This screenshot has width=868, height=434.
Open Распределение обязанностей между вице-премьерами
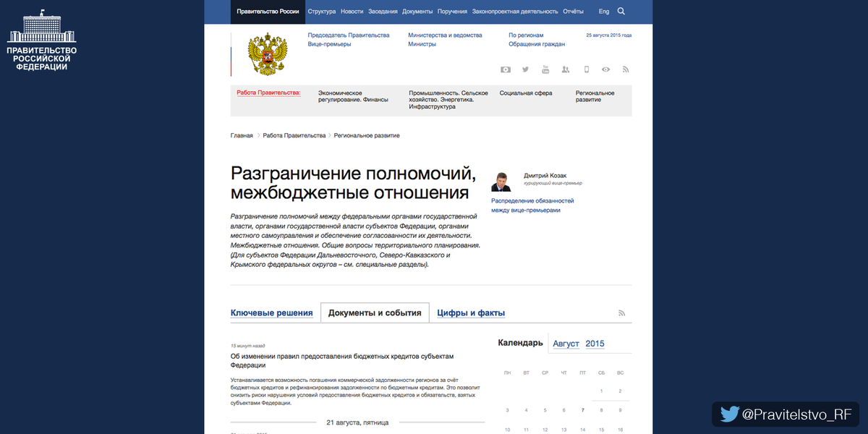pos(532,205)
